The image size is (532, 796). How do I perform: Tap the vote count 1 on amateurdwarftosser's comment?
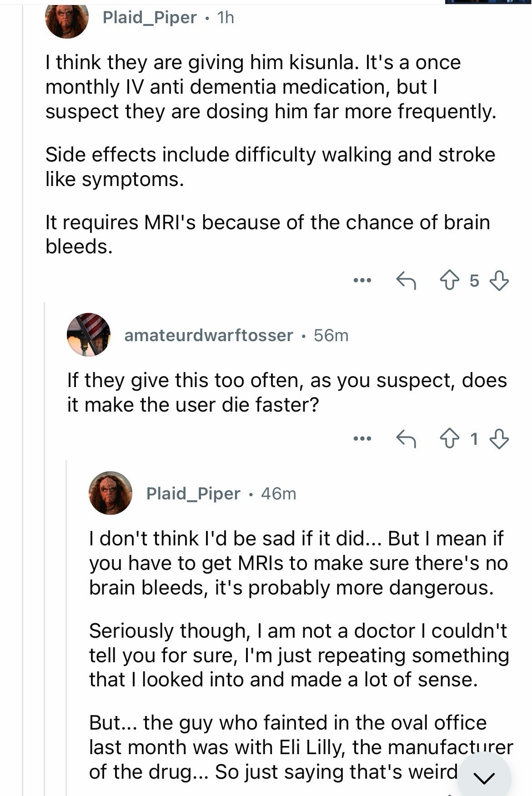474,439
